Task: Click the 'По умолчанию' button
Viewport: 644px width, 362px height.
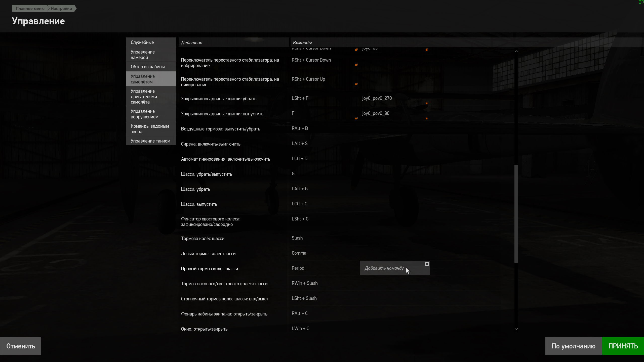Action: (573, 346)
